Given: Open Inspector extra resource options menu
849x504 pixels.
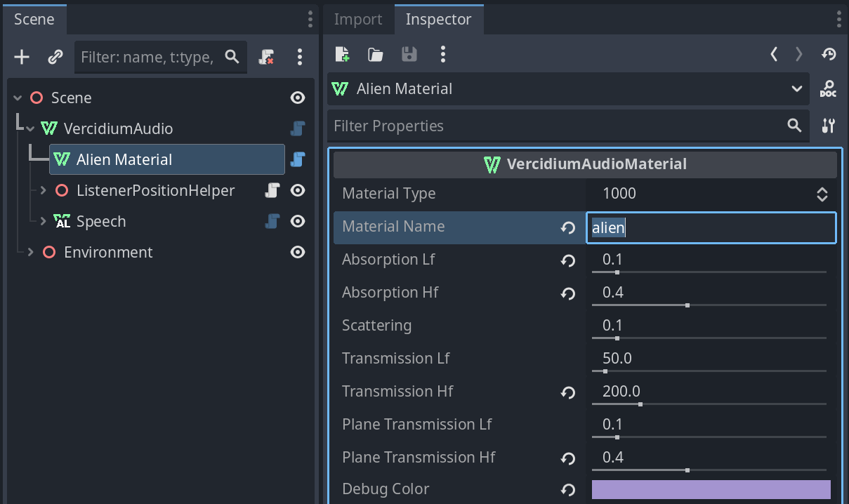Looking at the screenshot, I should pos(442,54).
